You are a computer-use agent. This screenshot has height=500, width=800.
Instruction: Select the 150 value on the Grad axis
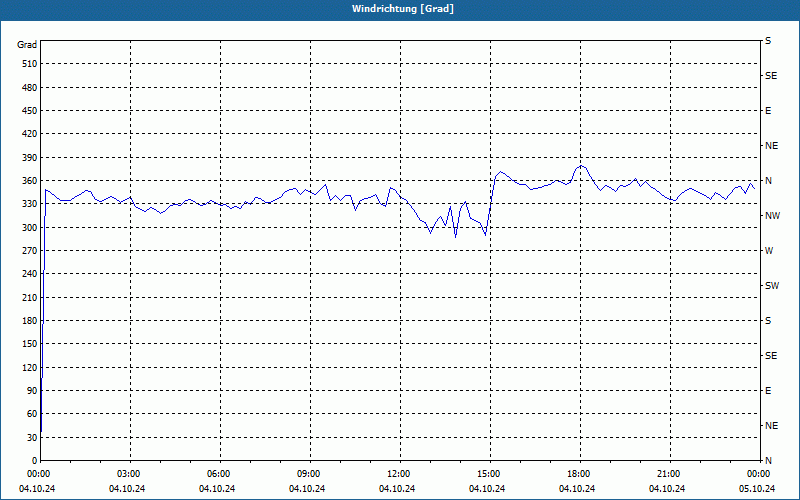pos(30,343)
